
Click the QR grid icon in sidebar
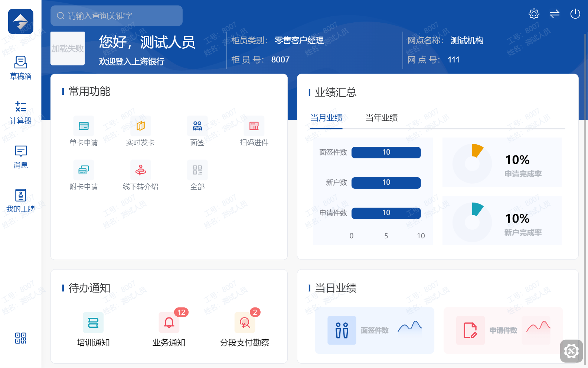tap(21, 338)
